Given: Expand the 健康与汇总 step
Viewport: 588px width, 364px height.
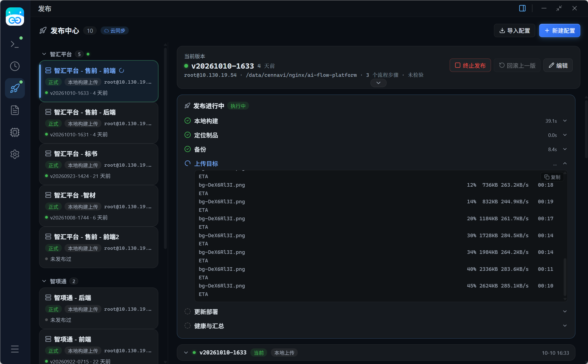Looking at the screenshot, I should point(565,326).
